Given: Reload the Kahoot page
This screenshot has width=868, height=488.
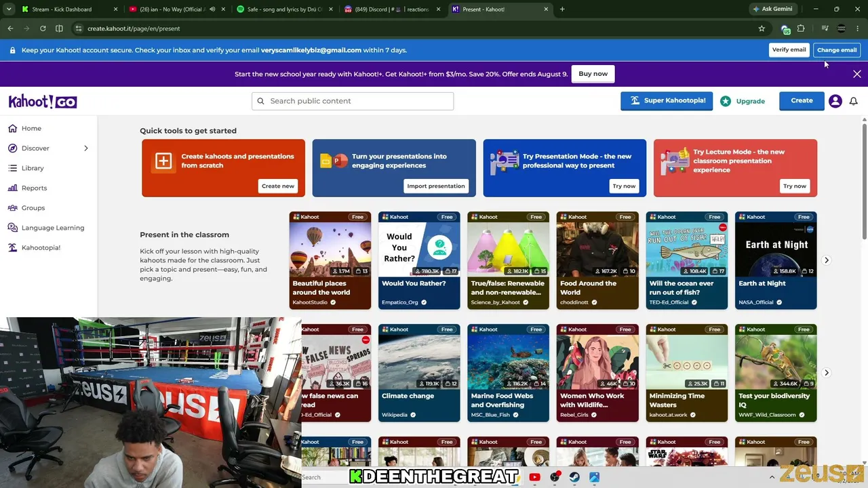Looking at the screenshot, I should pos(43,28).
